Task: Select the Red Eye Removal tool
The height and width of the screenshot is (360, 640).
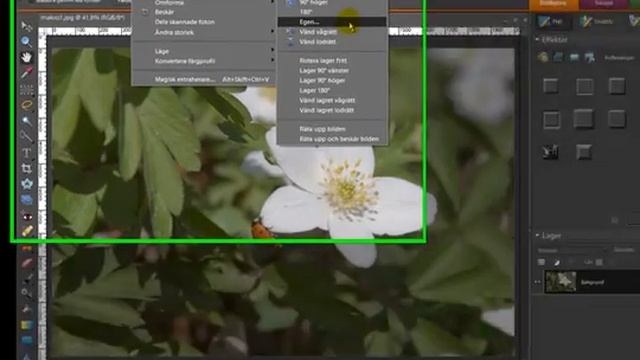Action: tap(27, 216)
